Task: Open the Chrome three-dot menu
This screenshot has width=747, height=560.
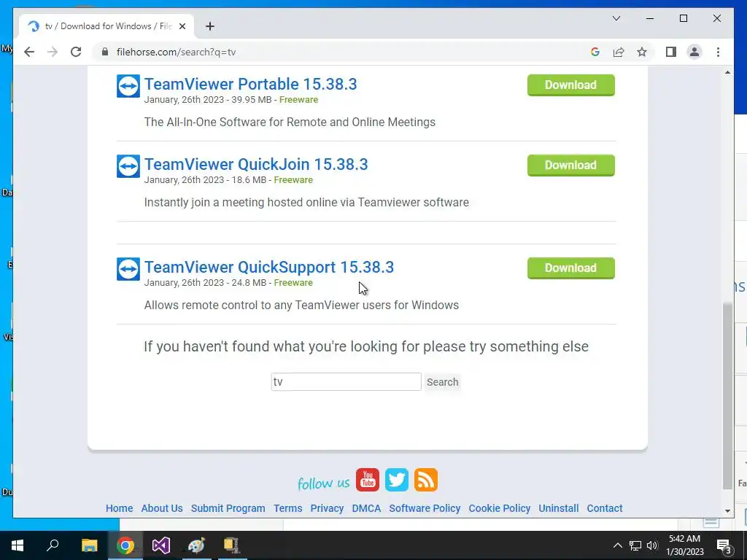Action: pyautogui.click(x=718, y=52)
